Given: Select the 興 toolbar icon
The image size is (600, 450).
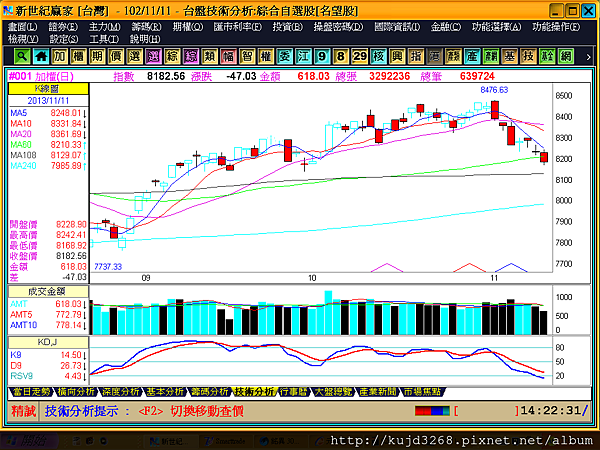Looking at the screenshot, I should pos(397,57).
